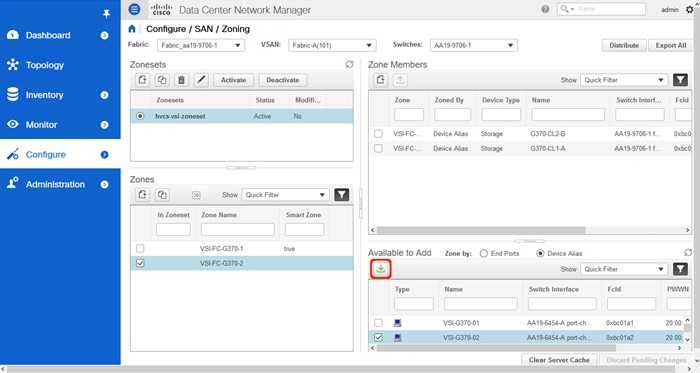Screen dimensions: 700x373
Task: Open the Fabric dropdown
Action: click(201, 46)
